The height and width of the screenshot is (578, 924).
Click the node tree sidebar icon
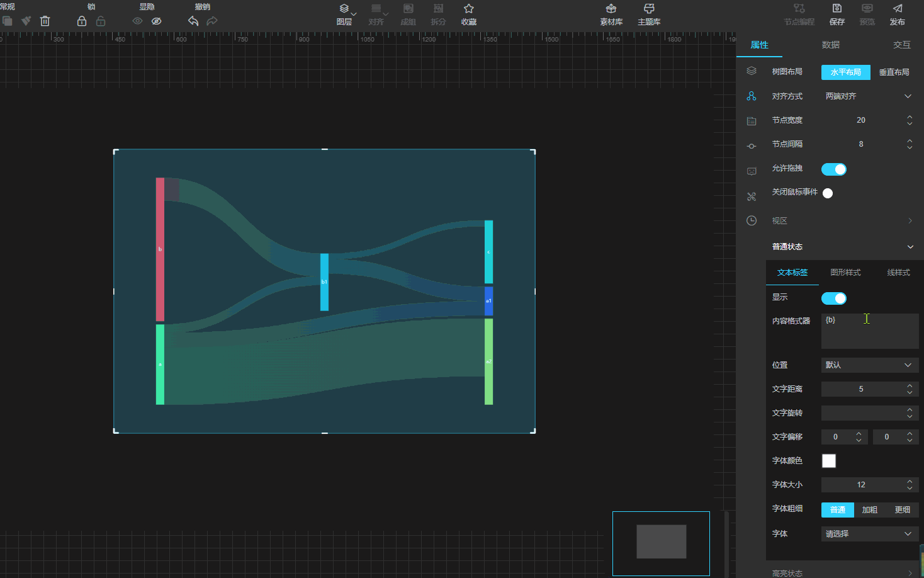point(752,96)
